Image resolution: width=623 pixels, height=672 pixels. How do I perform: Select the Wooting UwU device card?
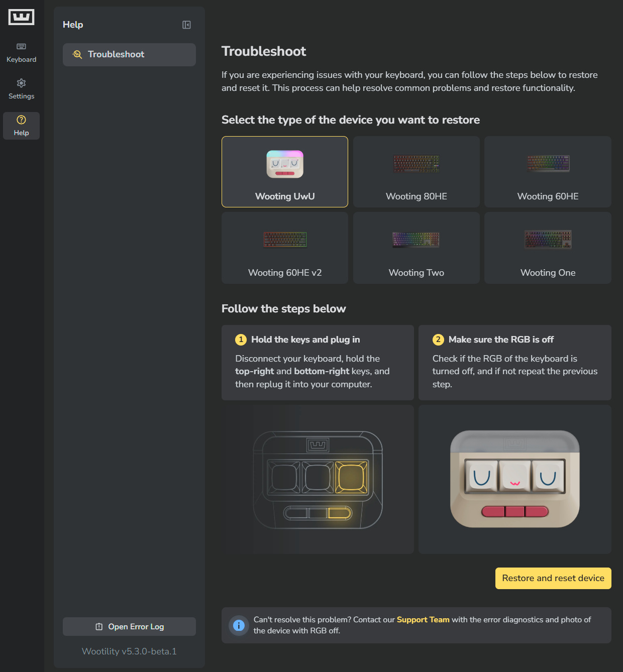[x=285, y=172]
